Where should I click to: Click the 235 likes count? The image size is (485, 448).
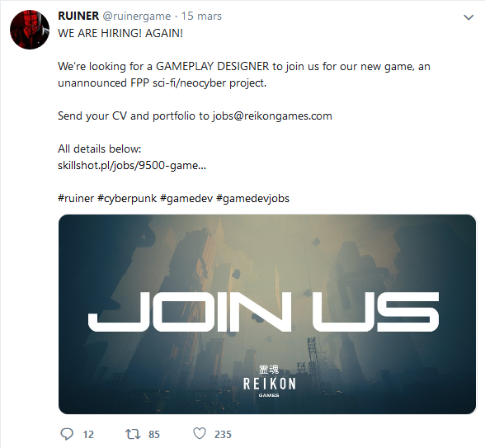pyautogui.click(x=223, y=434)
